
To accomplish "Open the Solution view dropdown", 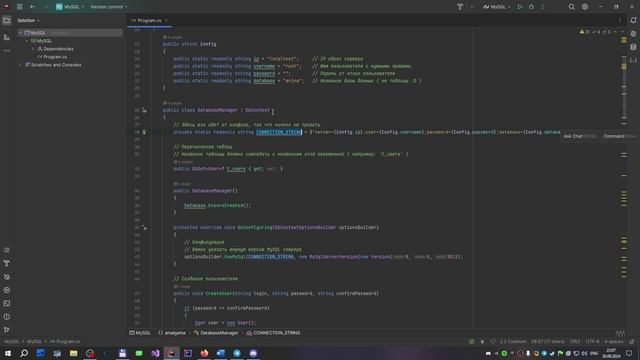I will click(x=29, y=20).
